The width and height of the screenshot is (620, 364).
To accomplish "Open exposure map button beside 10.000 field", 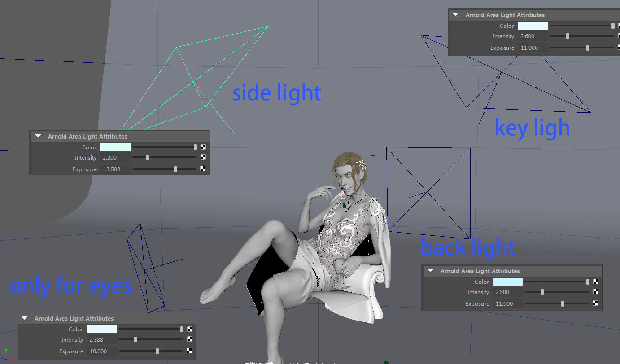I will click(190, 351).
